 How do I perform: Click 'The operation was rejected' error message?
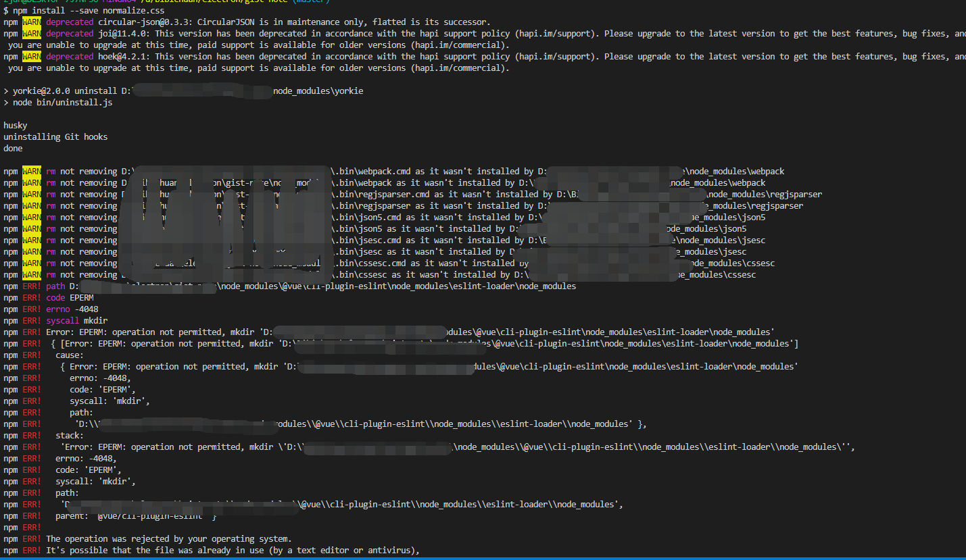click(x=168, y=539)
